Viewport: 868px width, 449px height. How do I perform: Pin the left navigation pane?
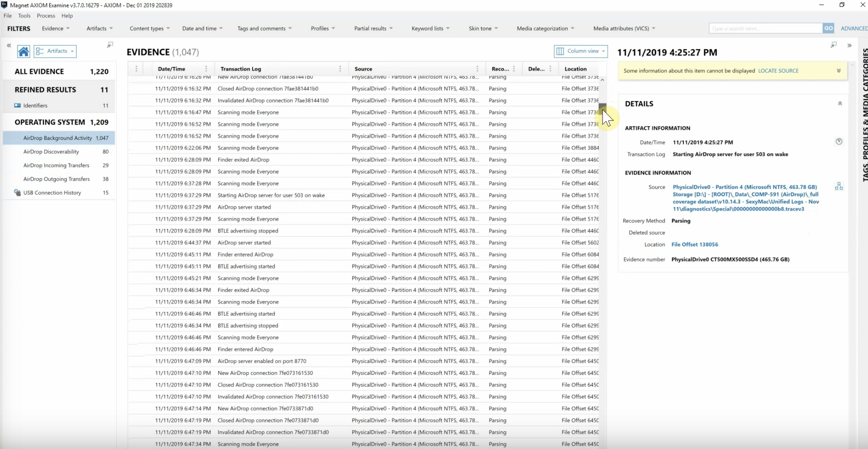[110, 45]
